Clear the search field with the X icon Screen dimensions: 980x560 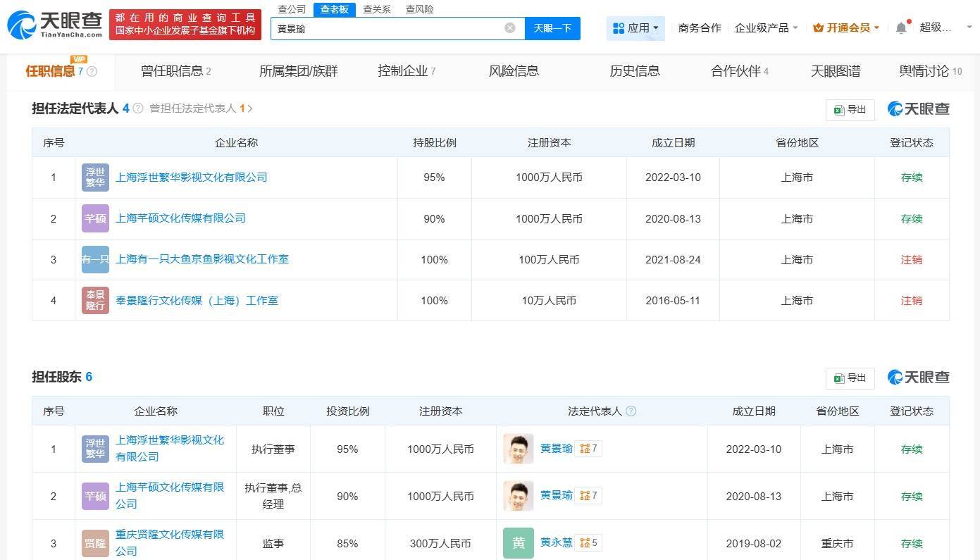tap(510, 28)
